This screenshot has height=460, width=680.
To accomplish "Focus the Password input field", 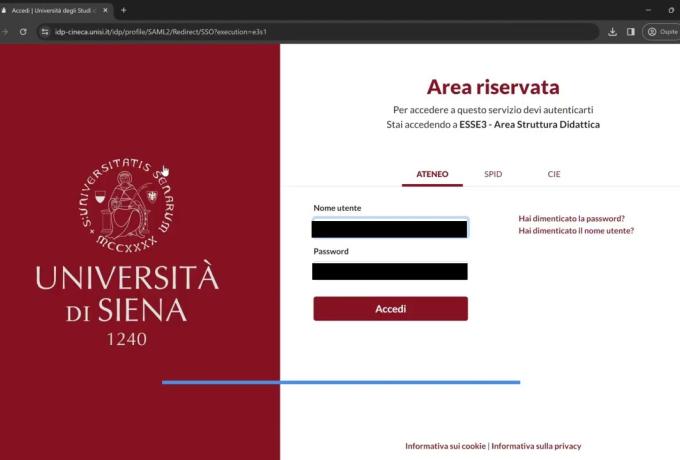I will pyautogui.click(x=390, y=271).
